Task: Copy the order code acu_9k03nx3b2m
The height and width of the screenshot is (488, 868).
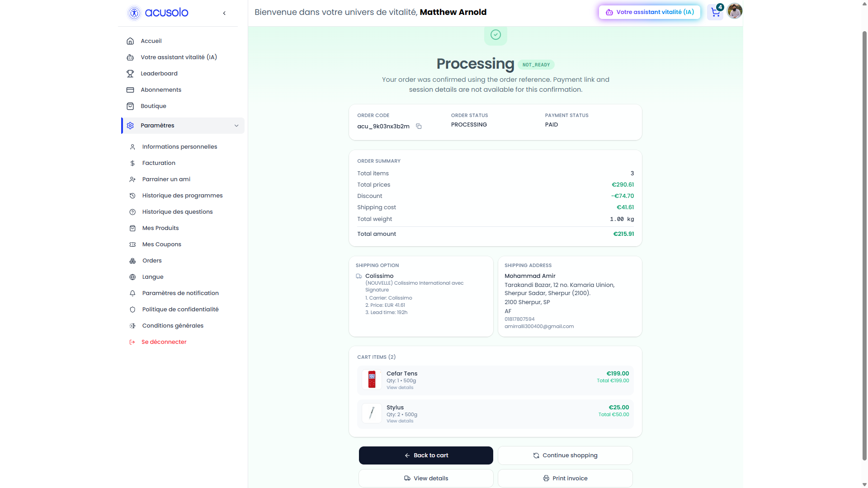Action: click(x=419, y=127)
